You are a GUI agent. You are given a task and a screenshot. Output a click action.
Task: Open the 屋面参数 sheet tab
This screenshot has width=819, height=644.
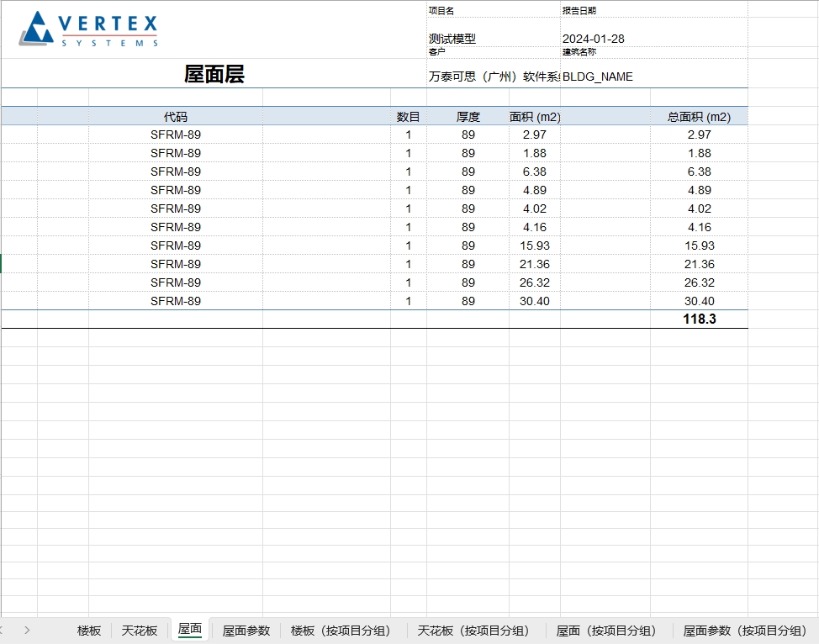(x=246, y=631)
